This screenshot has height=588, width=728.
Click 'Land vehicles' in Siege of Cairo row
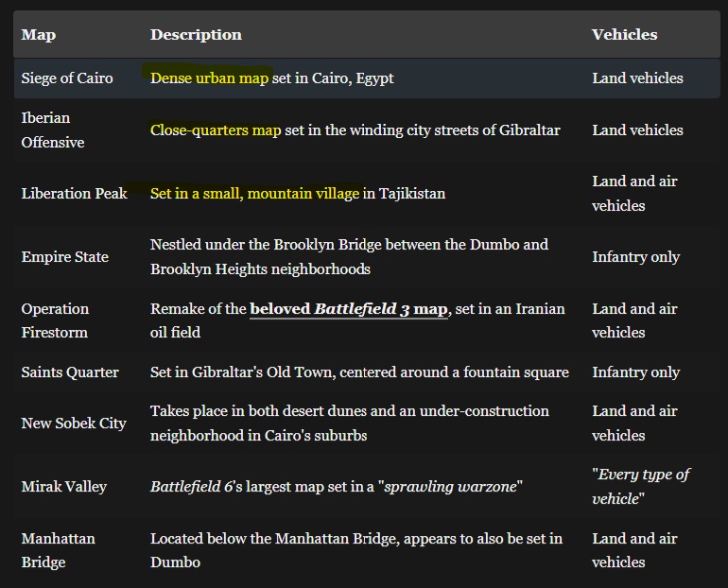click(637, 78)
